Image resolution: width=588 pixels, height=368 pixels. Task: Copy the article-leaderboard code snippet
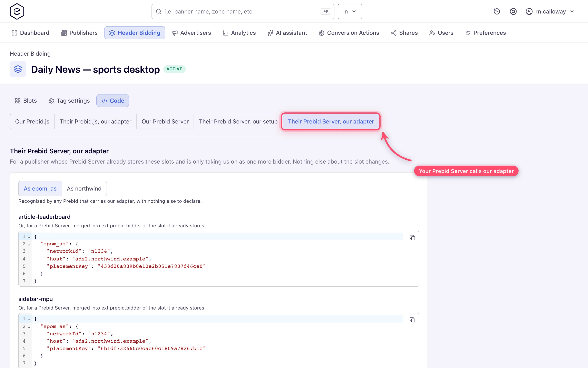pyautogui.click(x=412, y=238)
